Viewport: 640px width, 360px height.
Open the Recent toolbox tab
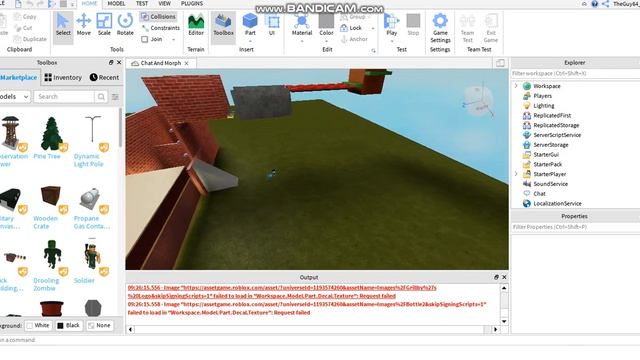pyautogui.click(x=104, y=77)
